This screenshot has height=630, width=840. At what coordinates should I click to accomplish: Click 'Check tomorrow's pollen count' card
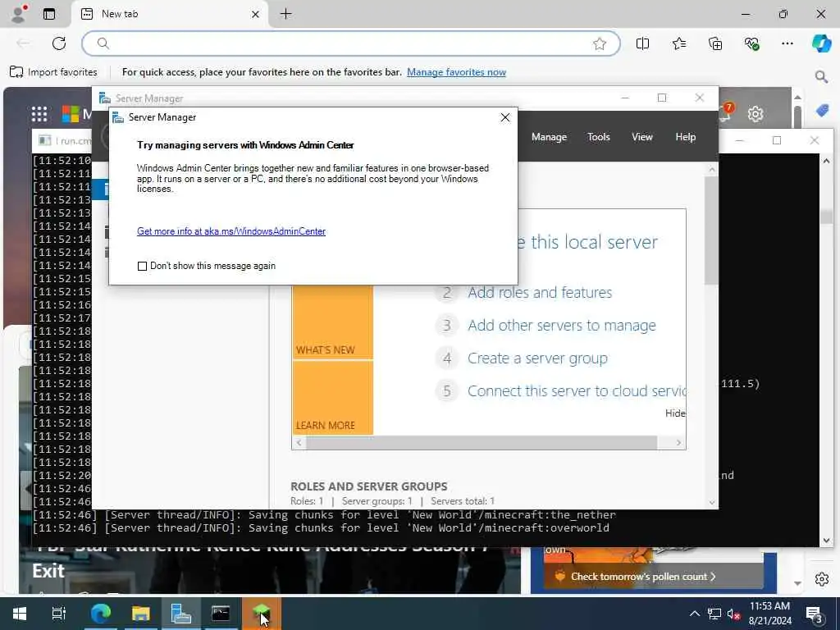654,577
